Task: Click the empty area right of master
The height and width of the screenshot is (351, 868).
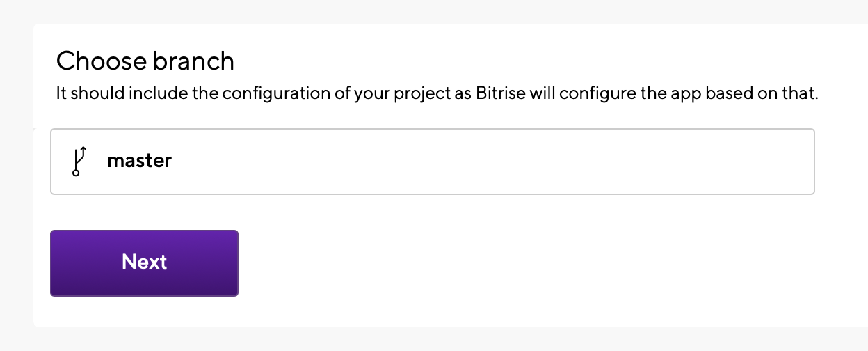Action: [x=487, y=162]
